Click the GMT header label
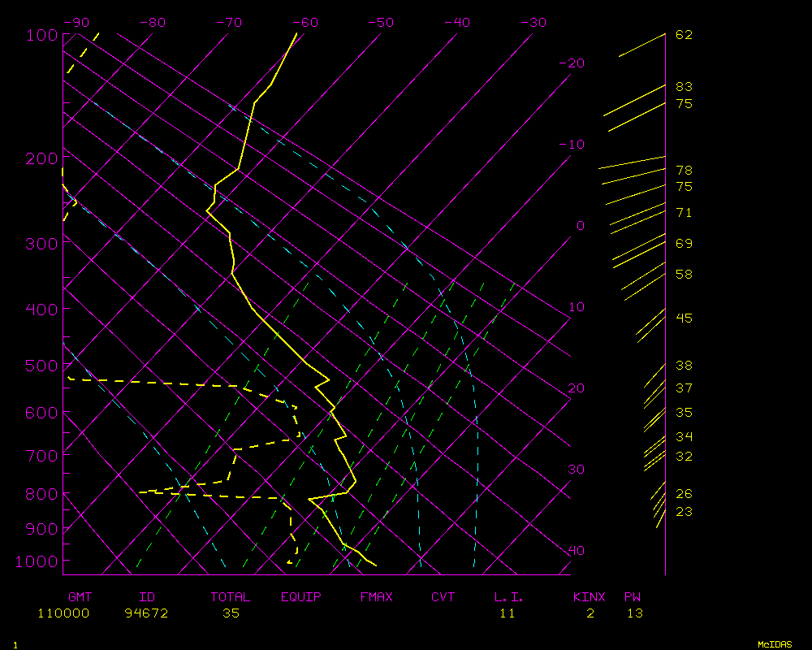812x650 pixels. click(x=80, y=597)
